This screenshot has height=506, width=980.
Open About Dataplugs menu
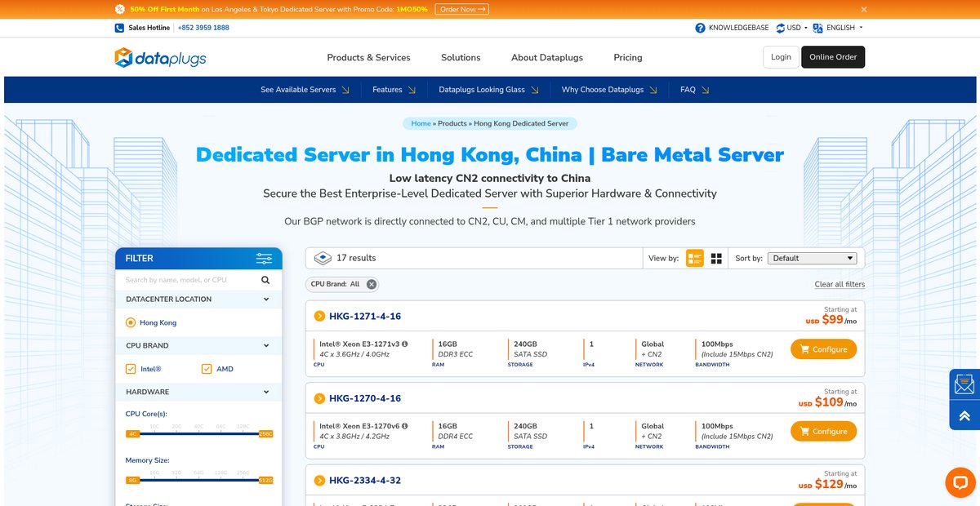[x=547, y=57]
